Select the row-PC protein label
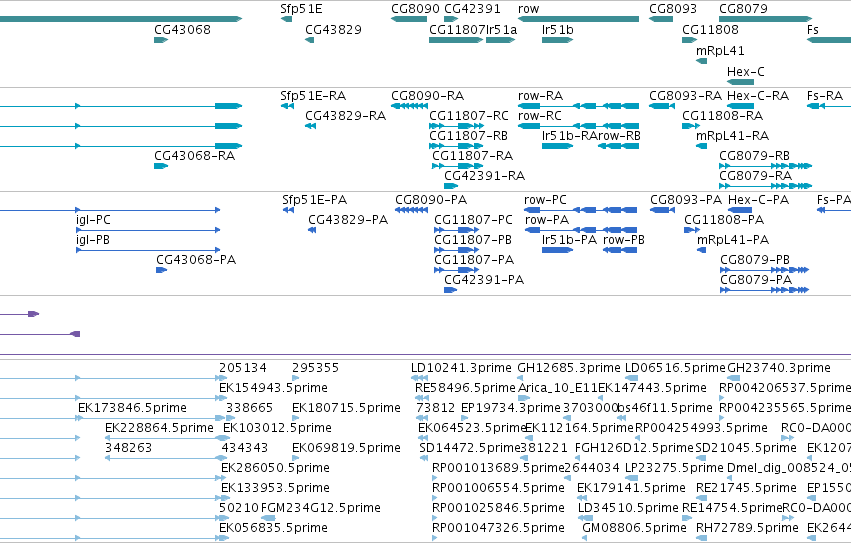 (x=545, y=200)
